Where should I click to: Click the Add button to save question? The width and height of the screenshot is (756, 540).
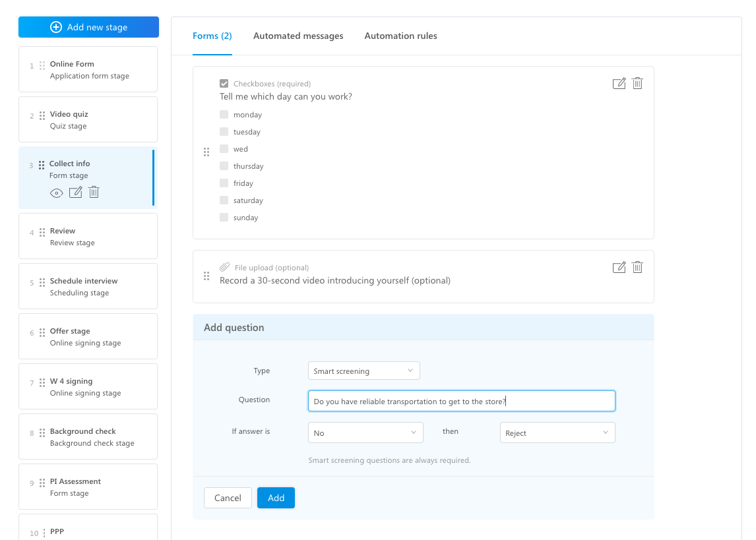pyautogui.click(x=276, y=498)
